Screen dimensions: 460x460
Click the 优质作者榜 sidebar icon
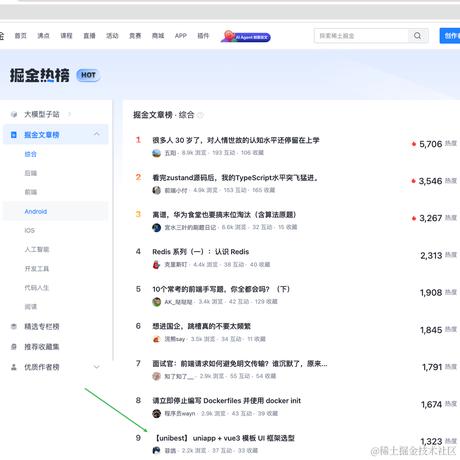click(x=14, y=367)
